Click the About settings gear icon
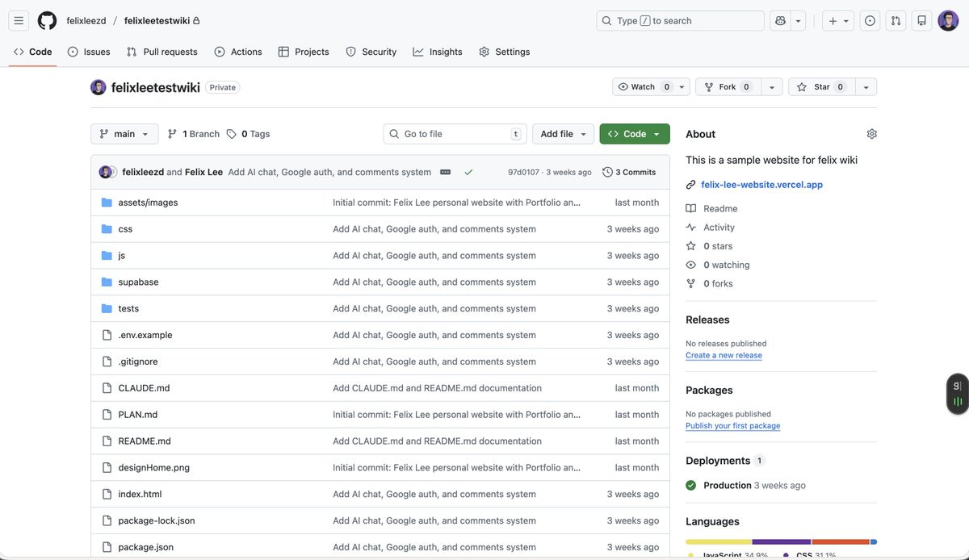 point(871,134)
